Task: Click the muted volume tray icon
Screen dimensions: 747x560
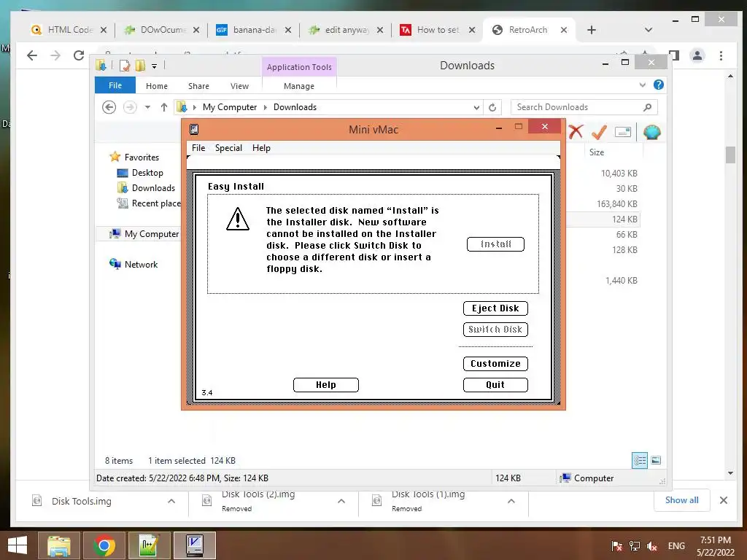Action: point(651,545)
